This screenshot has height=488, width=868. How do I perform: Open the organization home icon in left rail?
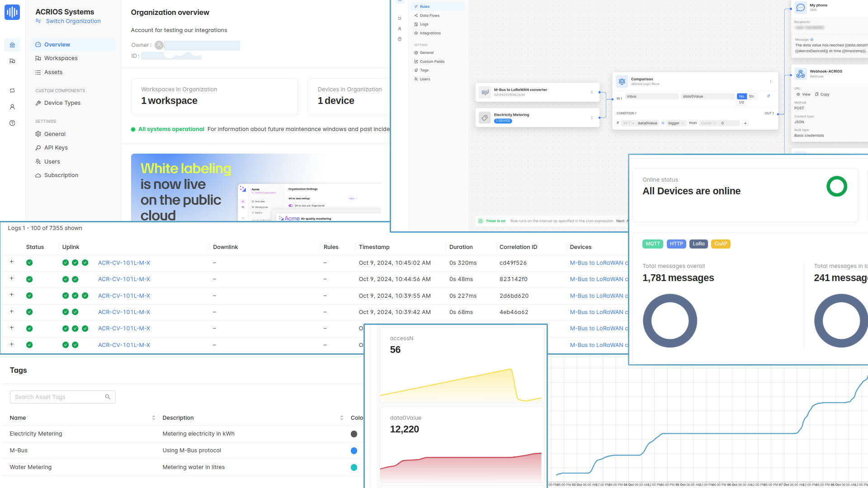coord(12,45)
